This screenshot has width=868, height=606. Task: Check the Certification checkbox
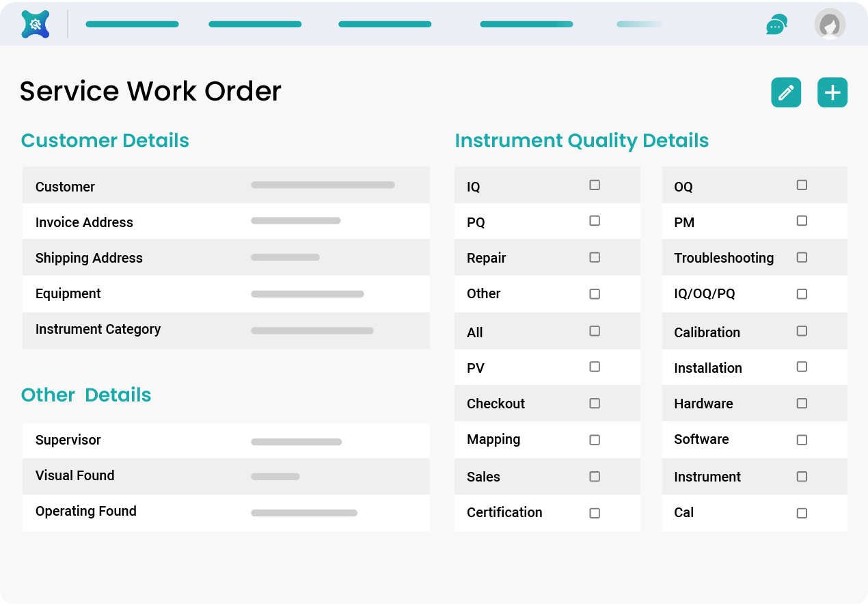[x=594, y=513]
